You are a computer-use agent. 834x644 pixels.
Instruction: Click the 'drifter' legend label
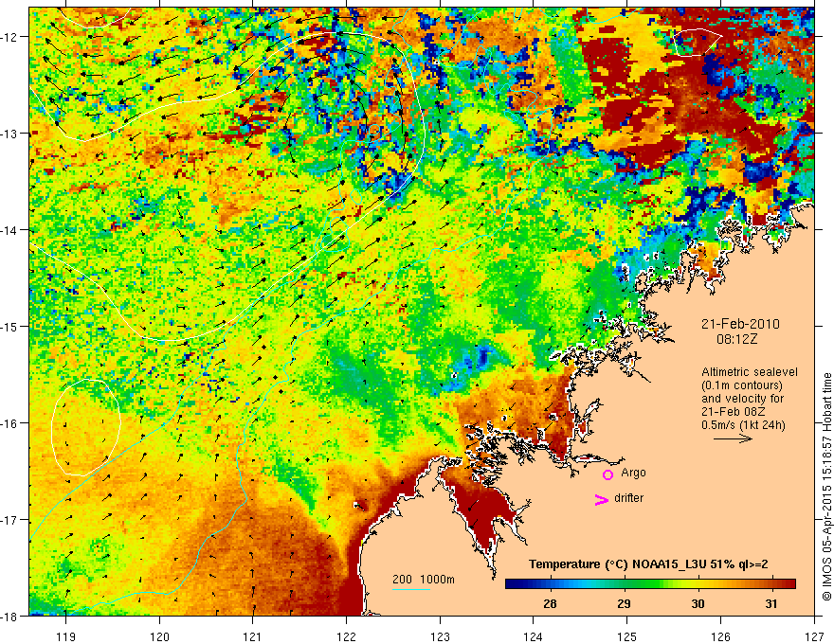[628, 498]
